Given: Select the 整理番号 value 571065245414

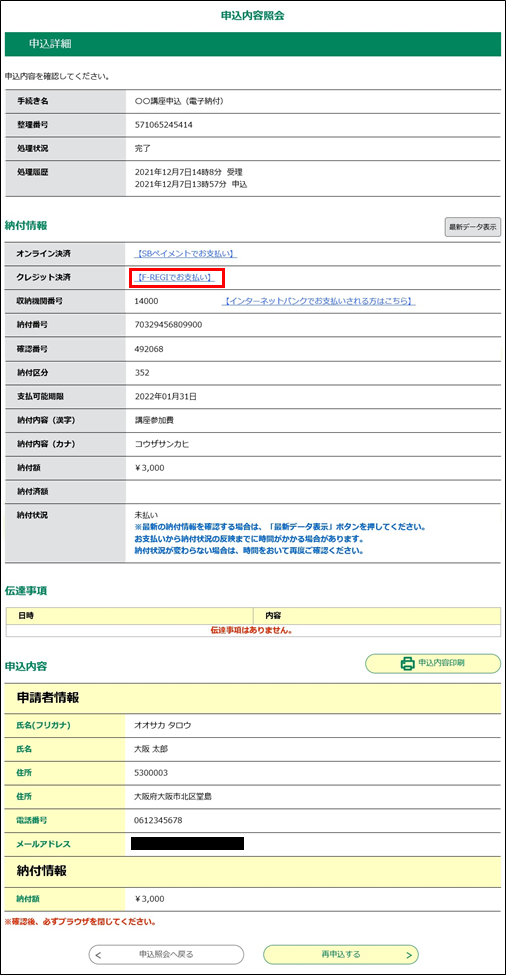Looking at the screenshot, I should 163,125.
